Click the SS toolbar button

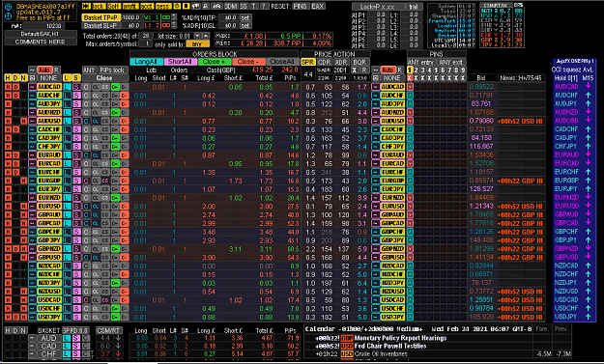tap(244, 6)
